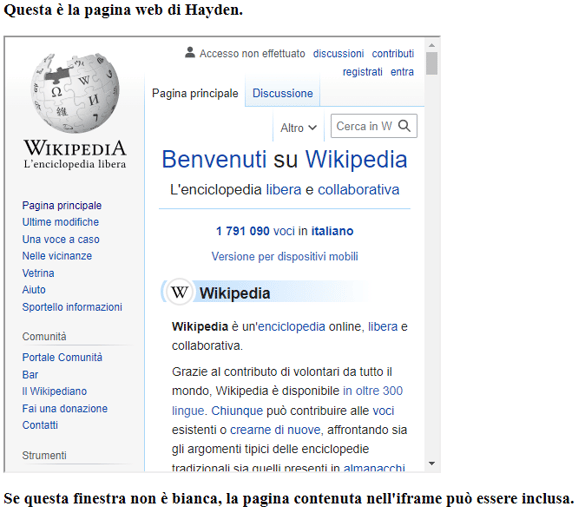Image resolution: width=585 pixels, height=513 pixels.
Task: Open the Bar sidebar link
Action: pyautogui.click(x=30, y=375)
